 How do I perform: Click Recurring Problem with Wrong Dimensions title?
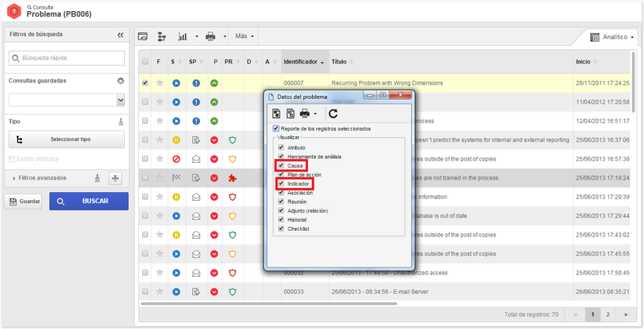tap(387, 83)
